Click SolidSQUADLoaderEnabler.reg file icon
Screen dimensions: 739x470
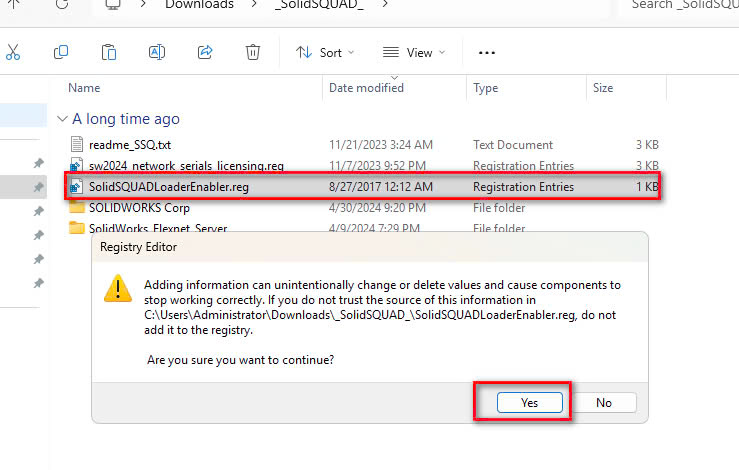[x=76, y=187]
